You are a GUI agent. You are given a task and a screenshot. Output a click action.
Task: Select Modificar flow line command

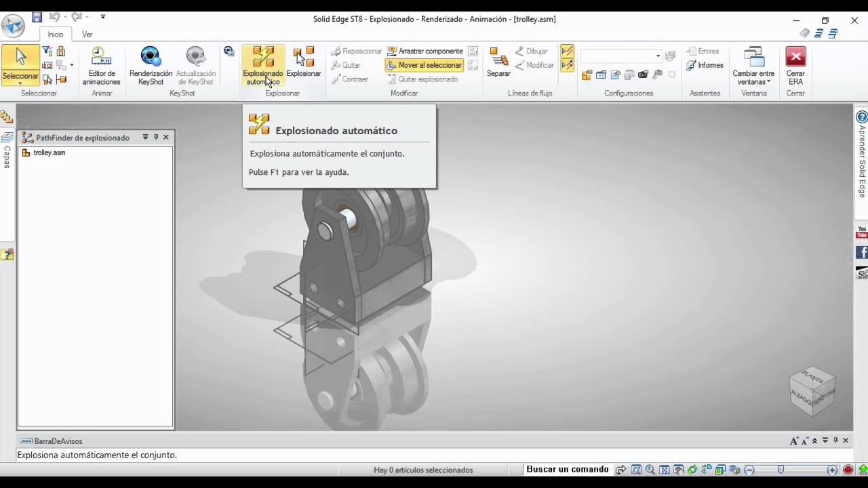click(534, 65)
